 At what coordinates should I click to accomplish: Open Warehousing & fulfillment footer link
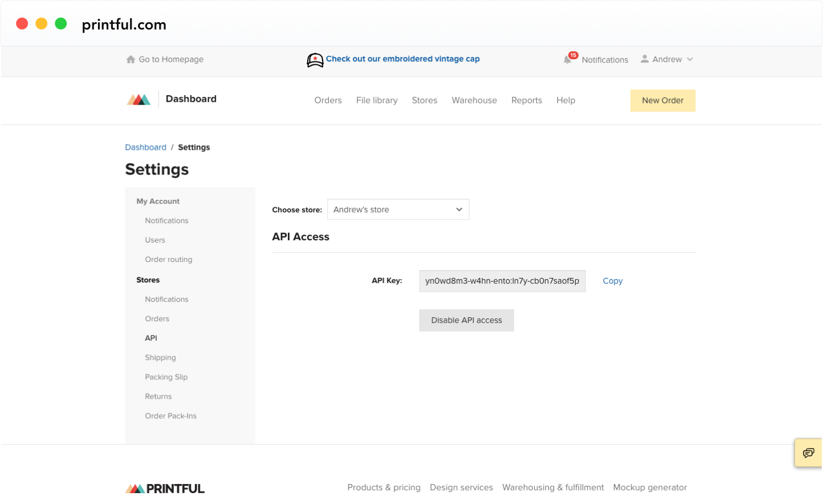click(553, 487)
